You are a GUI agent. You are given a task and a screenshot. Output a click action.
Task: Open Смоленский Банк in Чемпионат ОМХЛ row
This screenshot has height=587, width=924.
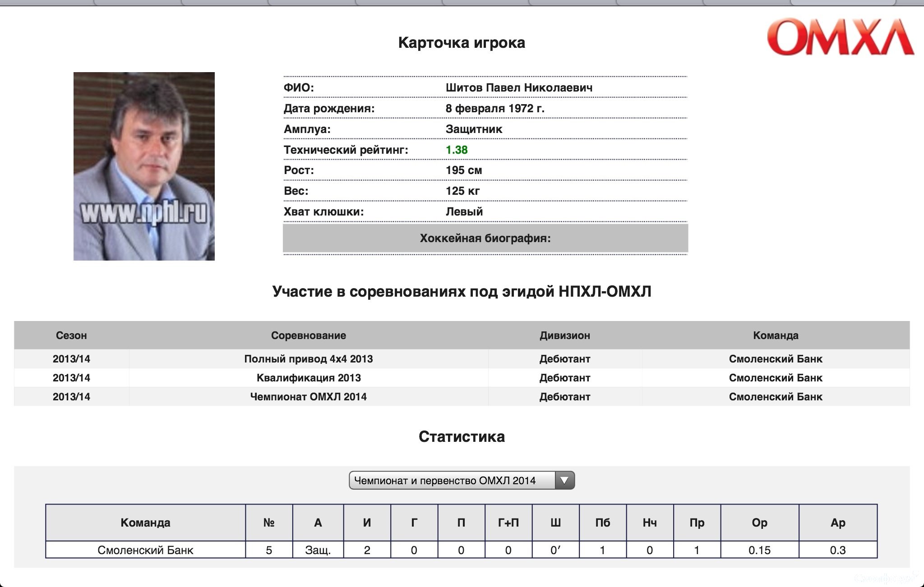(x=776, y=397)
